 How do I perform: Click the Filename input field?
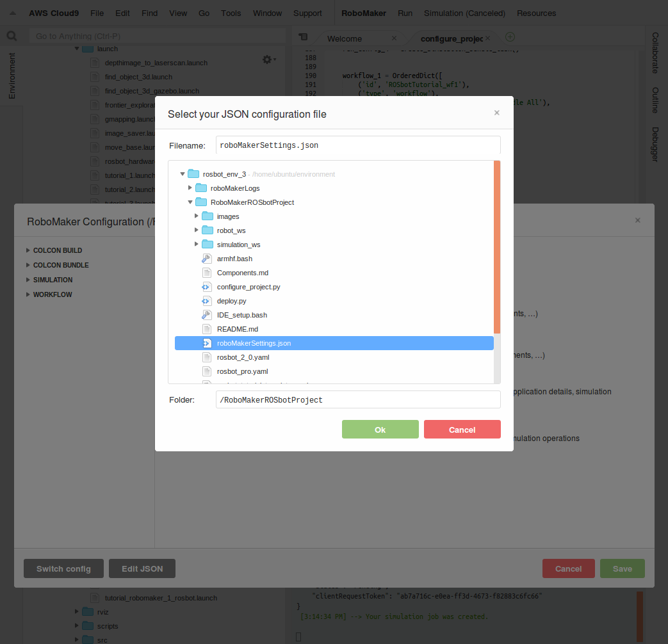click(358, 145)
